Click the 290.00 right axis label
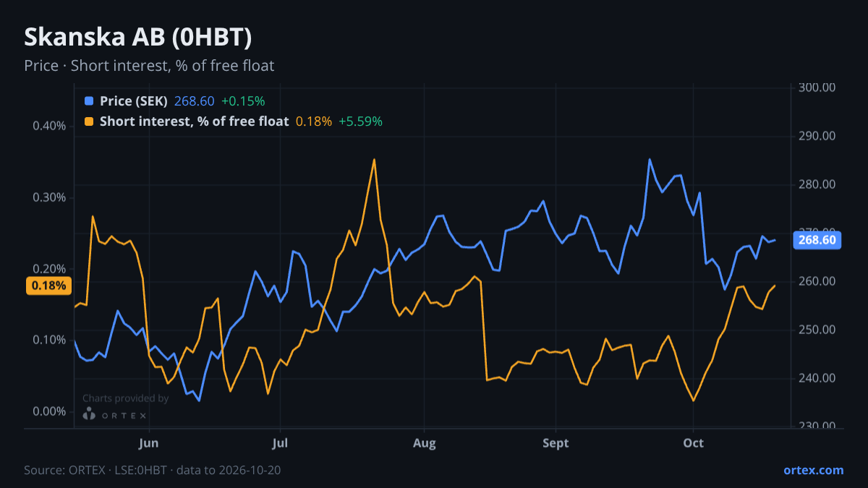Image resolution: width=868 pixels, height=488 pixels. point(817,136)
